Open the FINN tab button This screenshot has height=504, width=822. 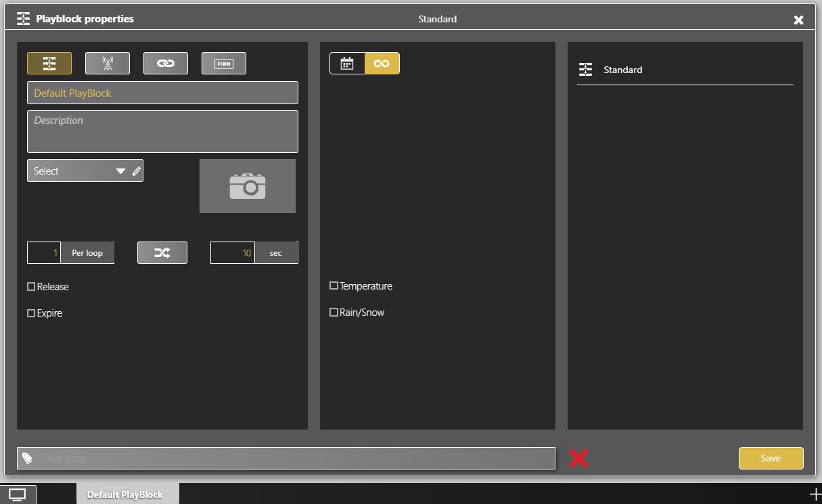click(224, 63)
